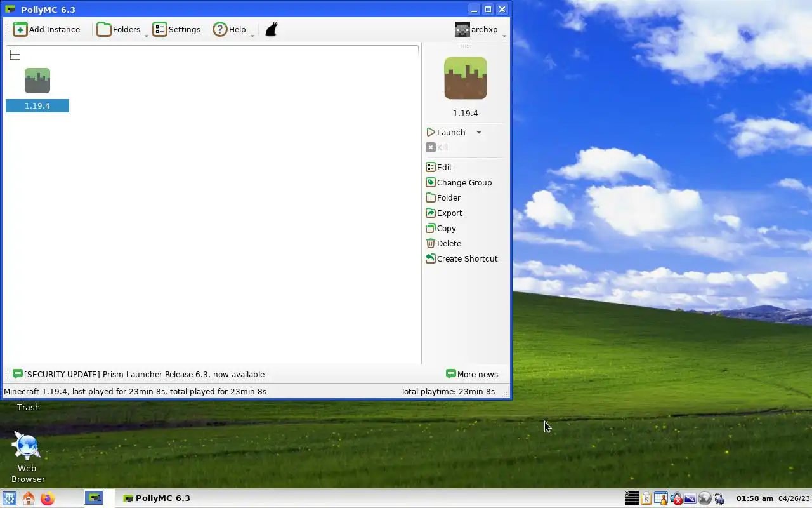Open launcher Settings

coord(177,29)
